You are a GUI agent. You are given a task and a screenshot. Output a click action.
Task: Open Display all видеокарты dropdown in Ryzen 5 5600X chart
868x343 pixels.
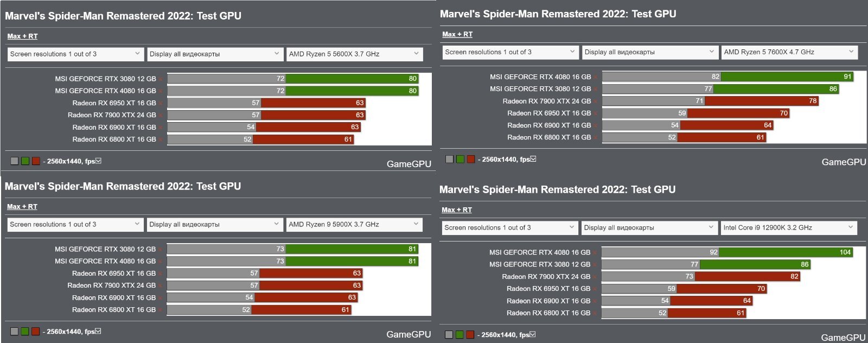pyautogui.click(x=215, y=54)
